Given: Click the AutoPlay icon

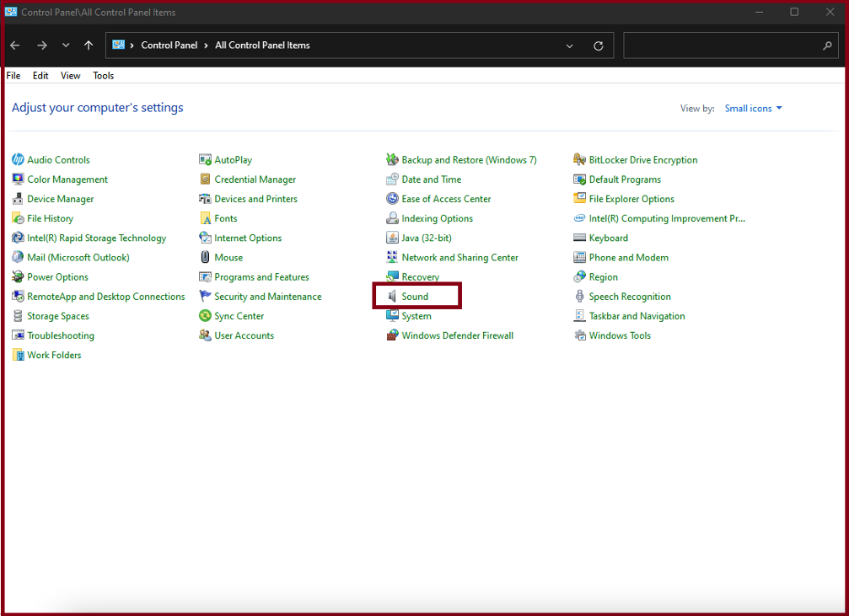Looking at the screenshot, I should point(205,159).
